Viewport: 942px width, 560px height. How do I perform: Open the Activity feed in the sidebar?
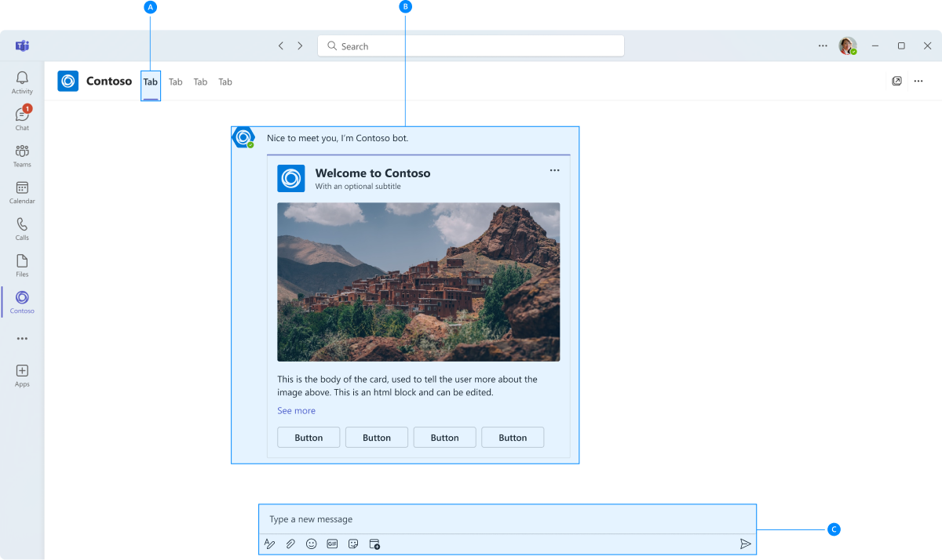[x=22, y=82]
